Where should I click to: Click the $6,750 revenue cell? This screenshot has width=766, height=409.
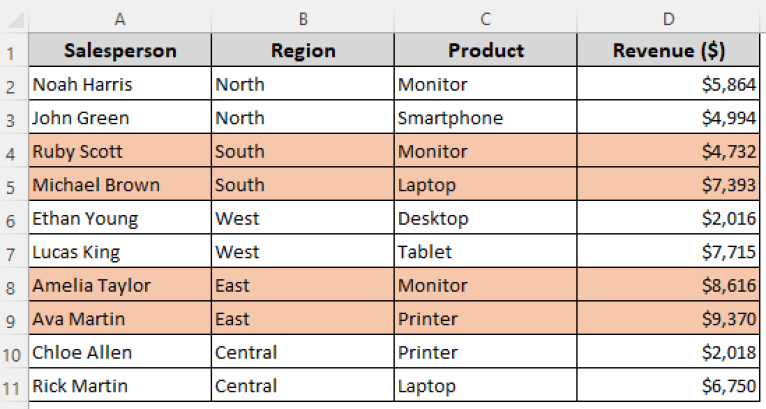click(668, 386)
